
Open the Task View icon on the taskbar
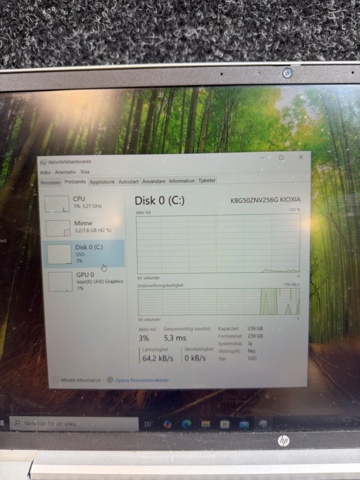point(148,424)
